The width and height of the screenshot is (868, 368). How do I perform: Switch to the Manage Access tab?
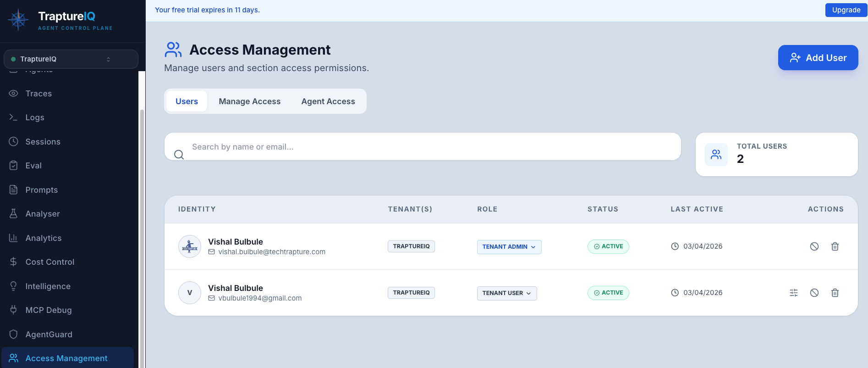click(250, 101)
